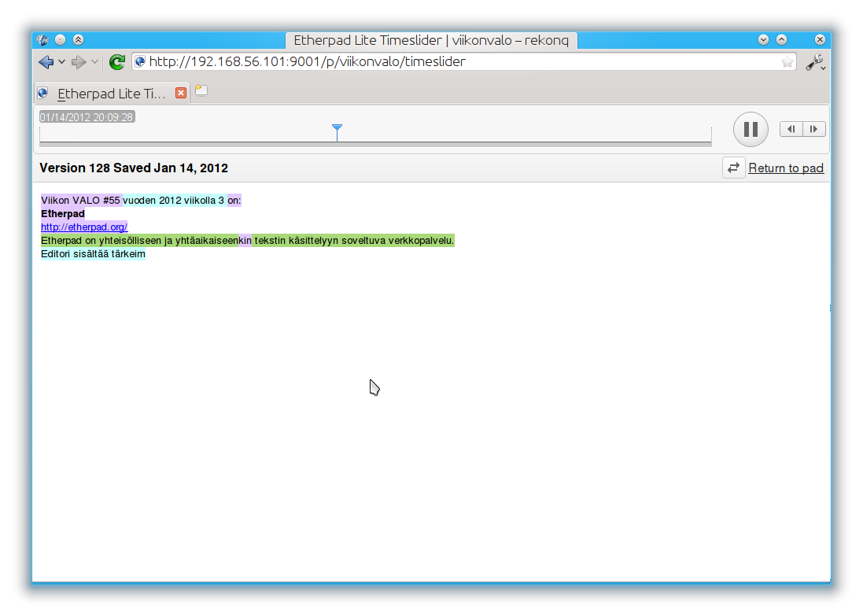Open the Forward history dropdown arrow
This screenshot has height=616, width=863.
pos(94,62)
